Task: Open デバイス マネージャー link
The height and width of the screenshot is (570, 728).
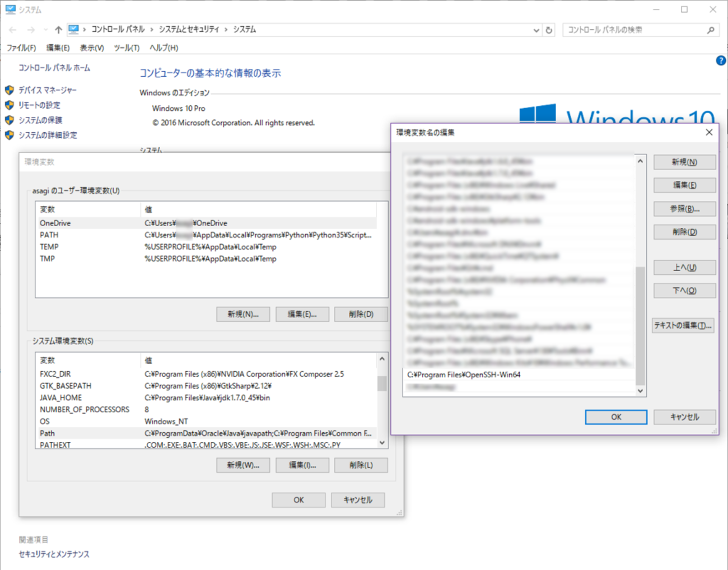Action: coord(48,90)
